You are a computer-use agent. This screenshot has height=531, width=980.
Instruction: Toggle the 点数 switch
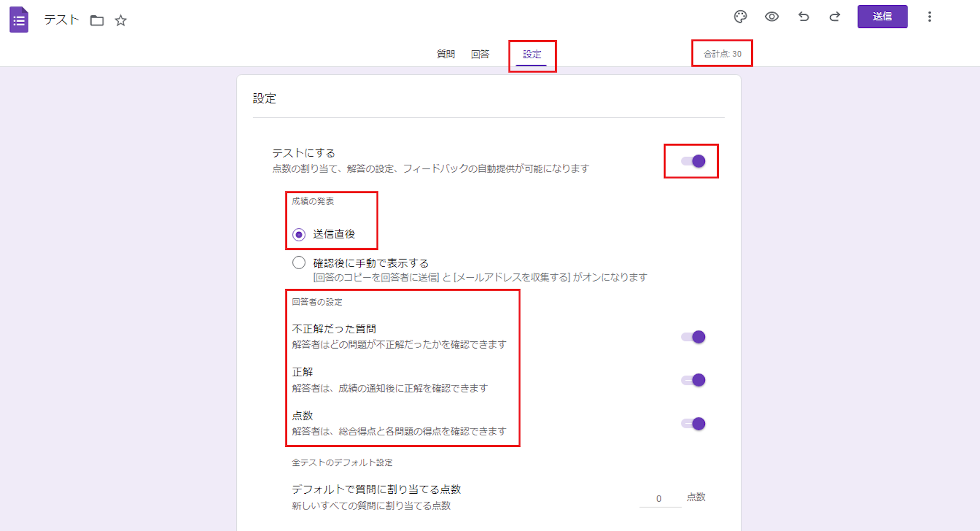(693, 424)
